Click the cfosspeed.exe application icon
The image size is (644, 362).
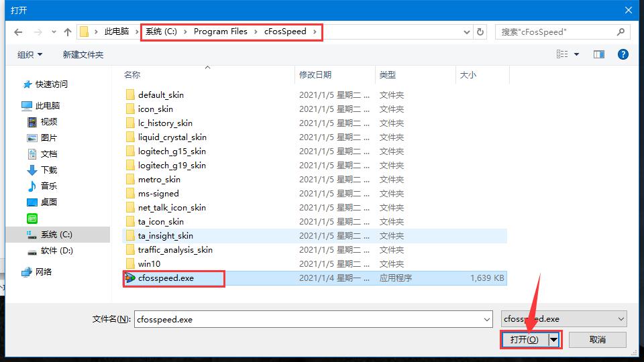[130, 278]
